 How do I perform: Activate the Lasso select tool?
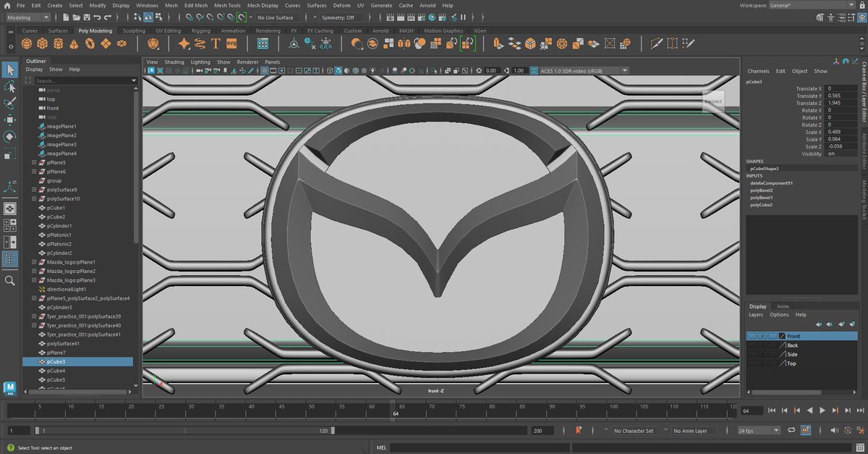(10, 86)
